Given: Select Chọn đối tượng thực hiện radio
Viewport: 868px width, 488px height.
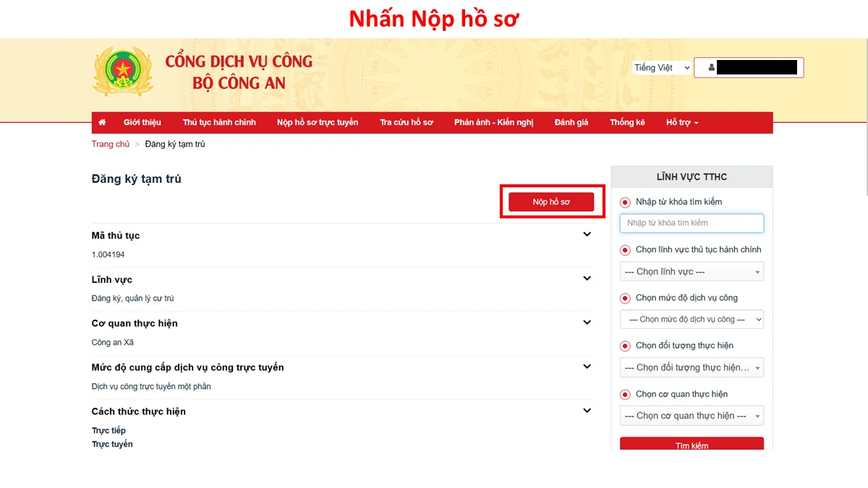Looking at the screenshot, I should pyautogui.click(x=625, y=346).
